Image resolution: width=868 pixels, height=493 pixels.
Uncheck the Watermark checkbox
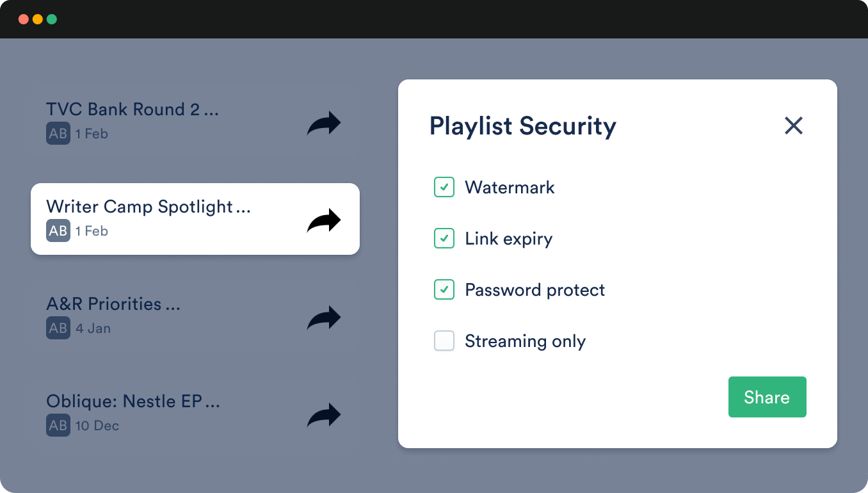point(444,187)
